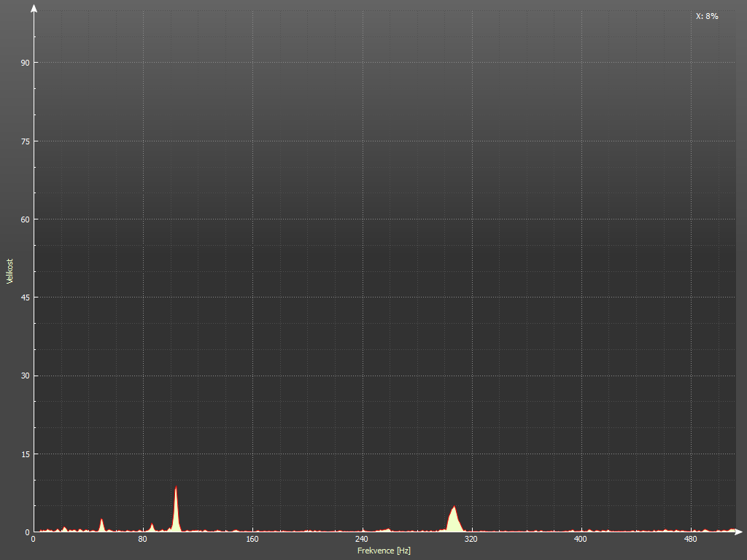The image size is (747, 560).
Task: Click the 160 tick label on frequency axis
Action: tap(252, 540)
